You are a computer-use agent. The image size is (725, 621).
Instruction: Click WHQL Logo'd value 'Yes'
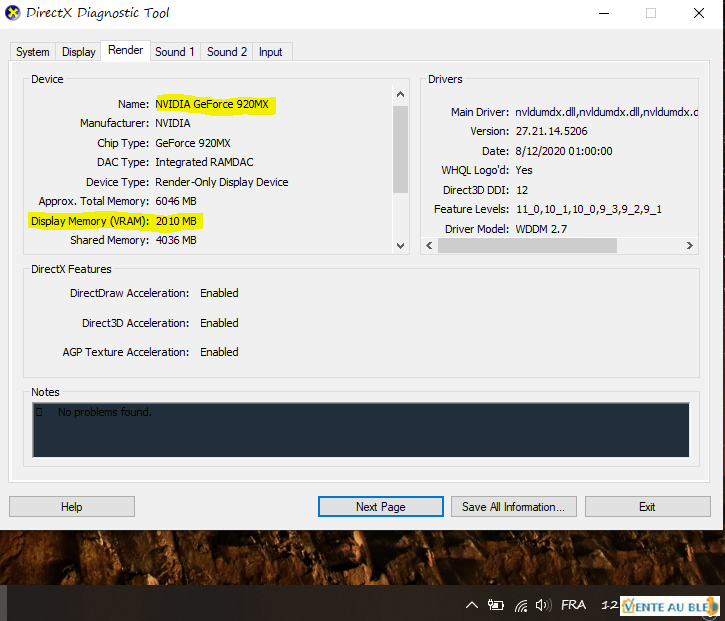coord(524,170)
